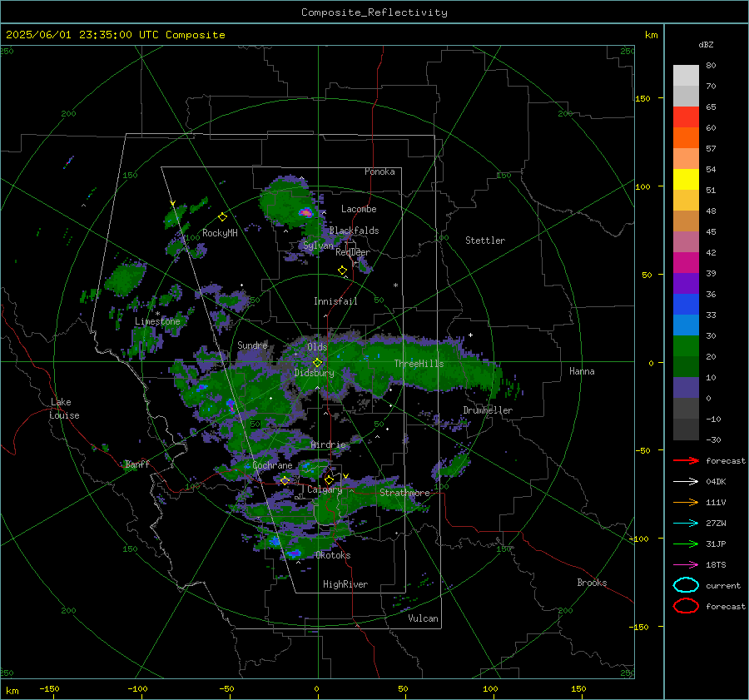Click the -150 tick on horizontal axis
749x700 pixels.
(x=49, y=688)
